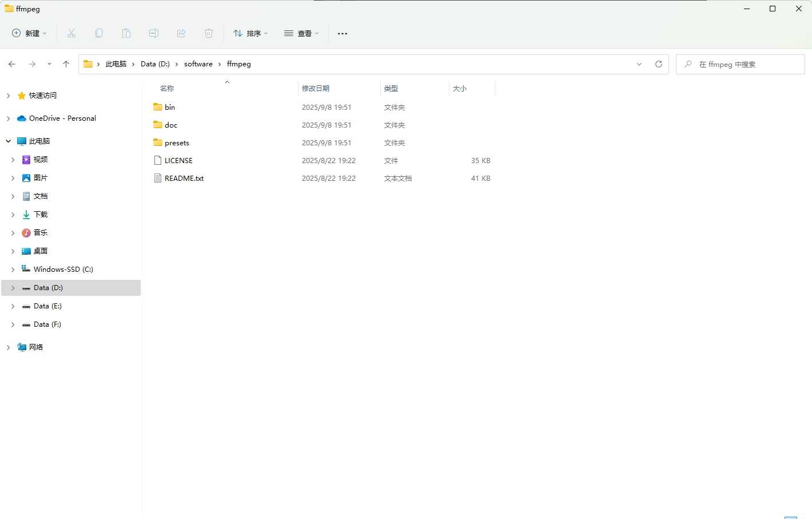Go up one folder level arrow
This screenshot has width=812, height=519.
(x=66, y=64)
